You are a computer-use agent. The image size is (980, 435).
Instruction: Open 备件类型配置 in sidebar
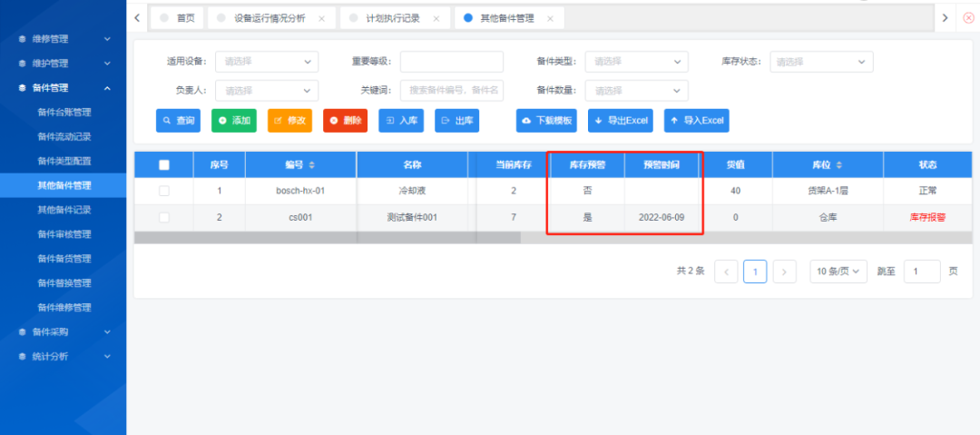[x=64, y=161]
